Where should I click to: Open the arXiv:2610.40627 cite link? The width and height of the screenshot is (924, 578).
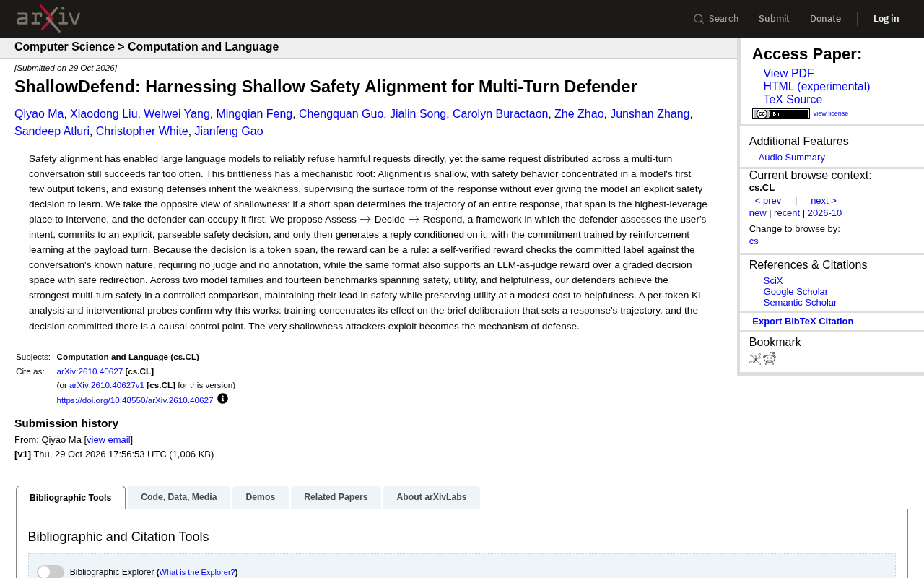coord(90,371)
